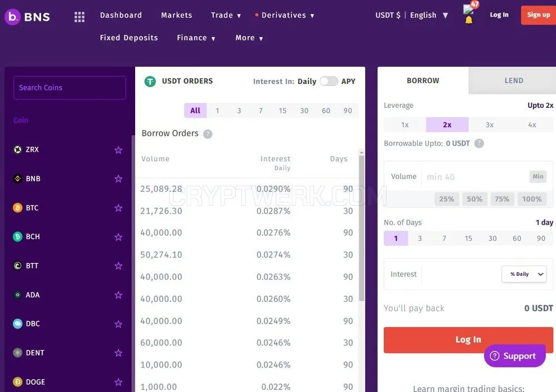Open the notifications bell icon
The height and width of the screenshot is (392, 556).
pyautogui.click(x=468, y=20)
